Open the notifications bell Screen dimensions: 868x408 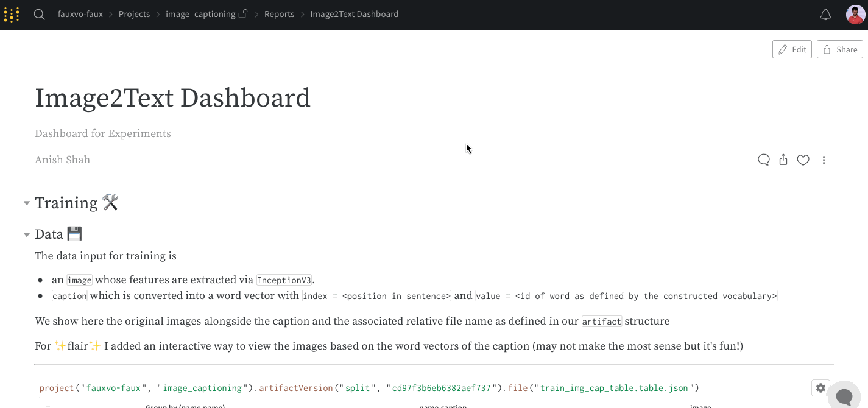826,14
